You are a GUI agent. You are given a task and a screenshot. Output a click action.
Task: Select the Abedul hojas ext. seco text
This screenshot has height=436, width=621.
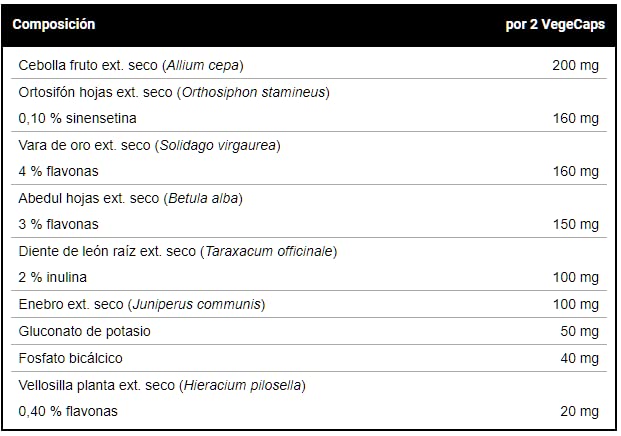pos(131,198)
